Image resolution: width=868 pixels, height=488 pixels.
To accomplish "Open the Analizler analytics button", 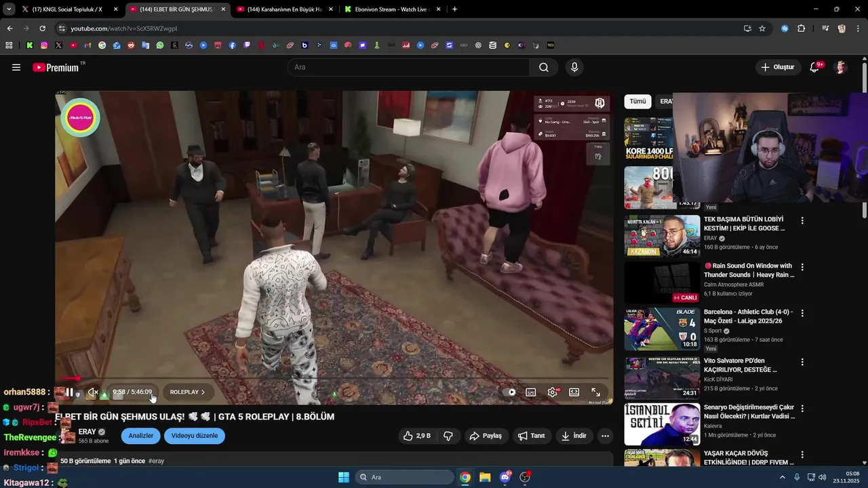I will 141,436.
